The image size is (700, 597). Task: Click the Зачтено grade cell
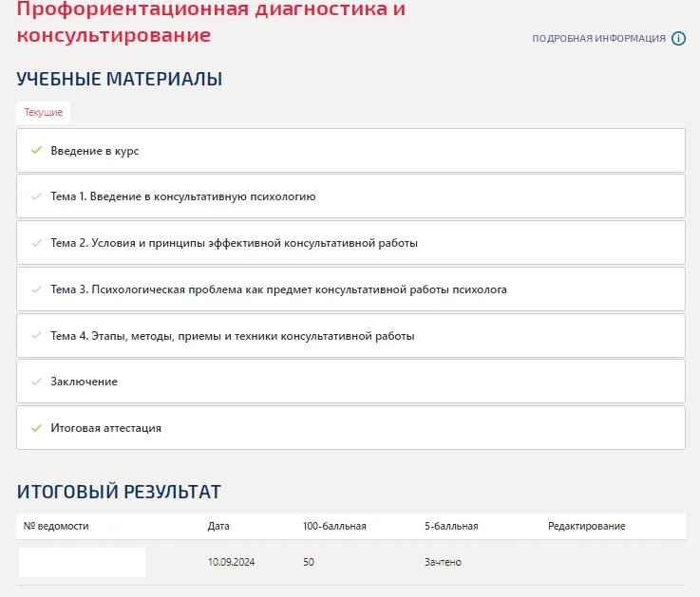[x=443, y=562]
